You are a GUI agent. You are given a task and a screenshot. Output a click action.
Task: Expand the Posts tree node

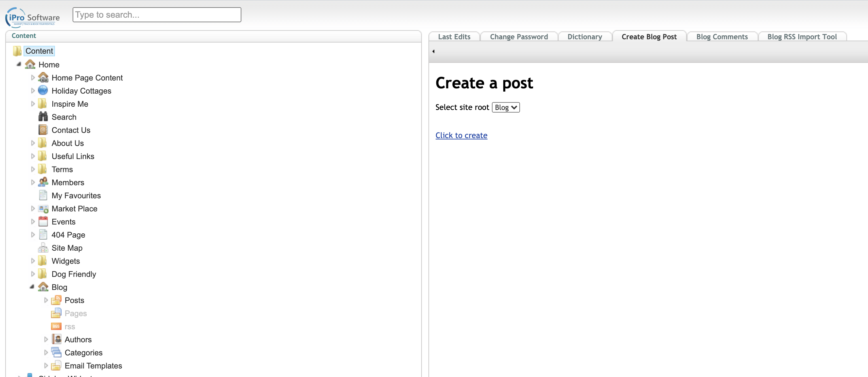pos(46,300)
